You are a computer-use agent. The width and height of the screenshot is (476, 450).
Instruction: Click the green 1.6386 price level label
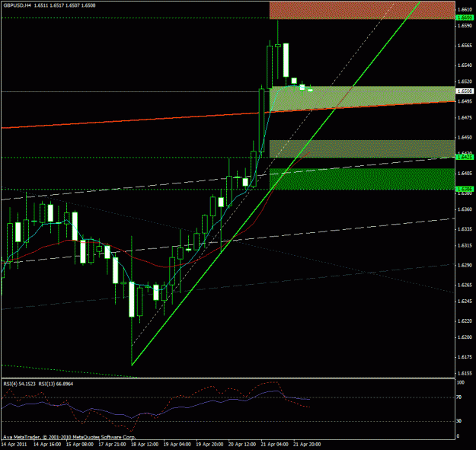pos(465,190)
